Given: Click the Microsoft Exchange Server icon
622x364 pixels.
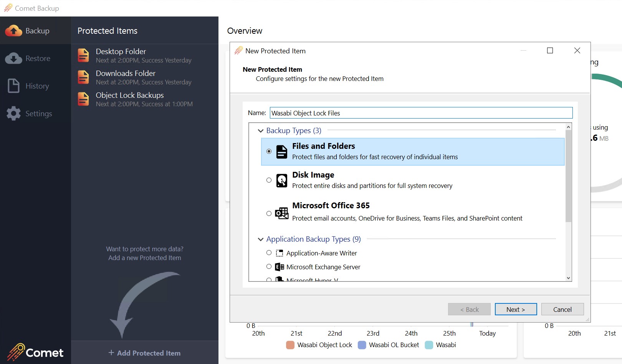Looking at the screenshot, I should pyautogui.click(x=280, y=267).
